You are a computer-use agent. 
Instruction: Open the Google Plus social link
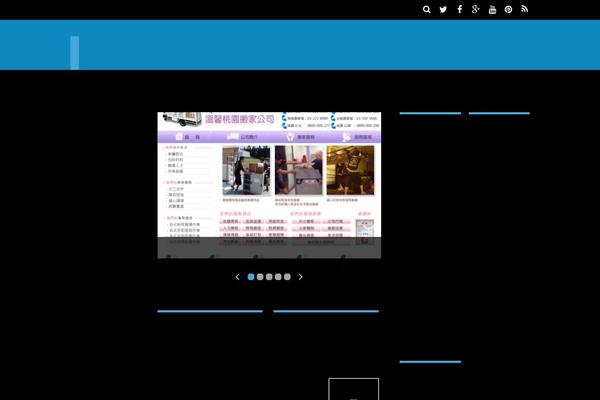click(x=476, y=10)
